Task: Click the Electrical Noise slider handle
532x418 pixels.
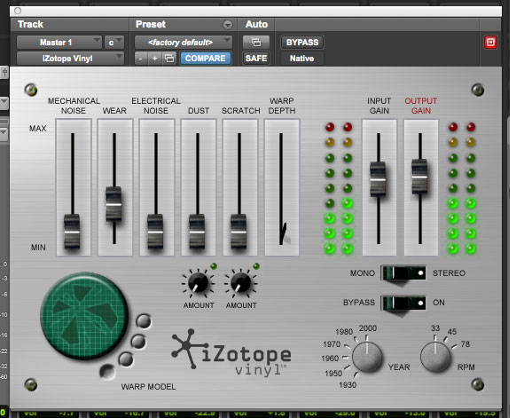Action: point(155,232)
